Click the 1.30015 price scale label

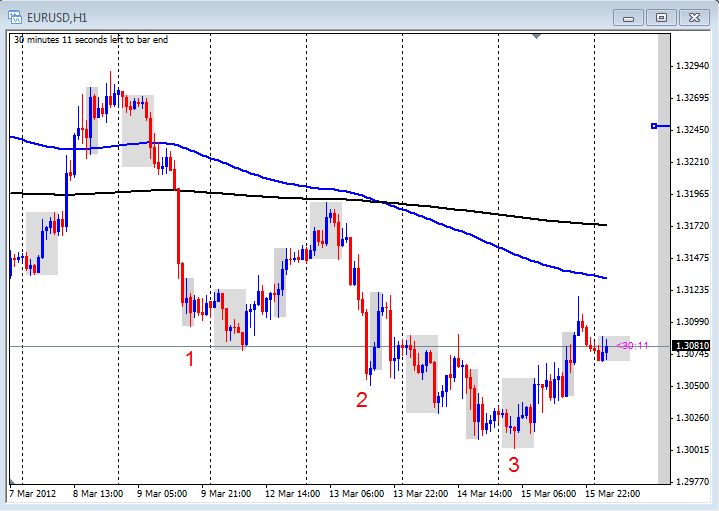coord(692,450)
